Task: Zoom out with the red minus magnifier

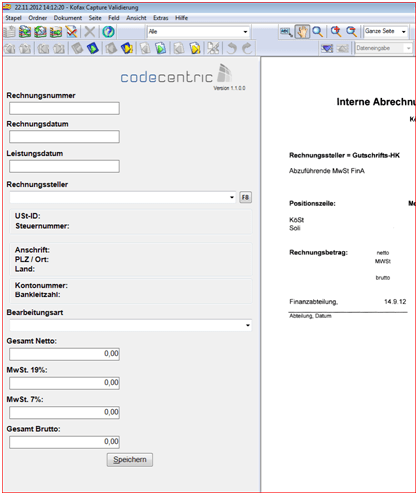Action: click(x=351, y=32)
